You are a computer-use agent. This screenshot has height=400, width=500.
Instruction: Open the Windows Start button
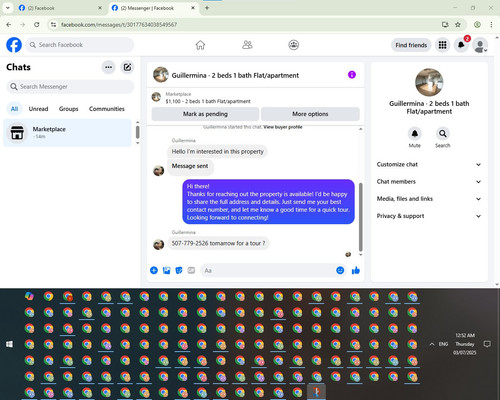coord(9,344)
